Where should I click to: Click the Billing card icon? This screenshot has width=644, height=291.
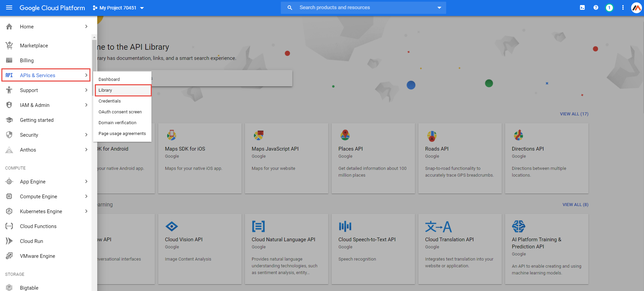pos(9,60)
